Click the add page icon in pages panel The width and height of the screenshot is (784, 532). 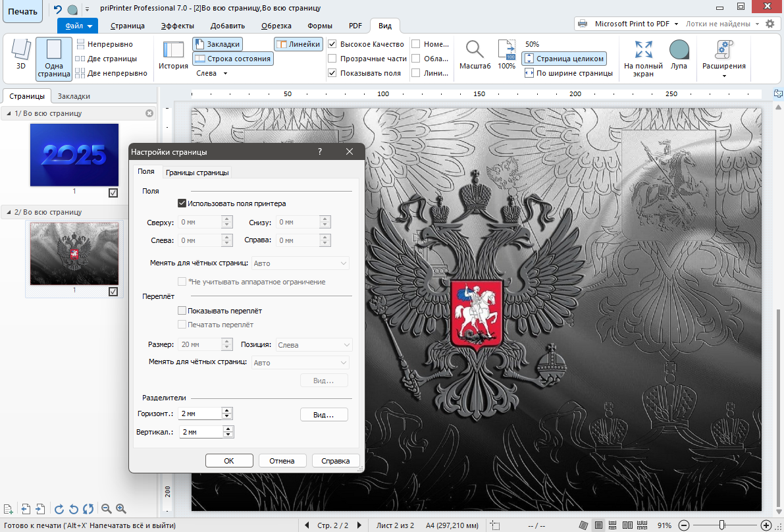7,509
